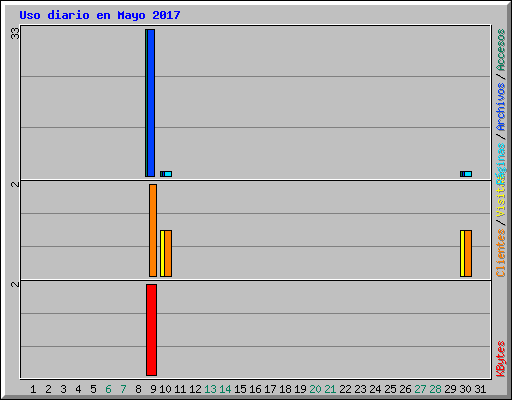Select day 30 on the x-axis
Viewport: 512px width, 400px height.
[465, 389]
